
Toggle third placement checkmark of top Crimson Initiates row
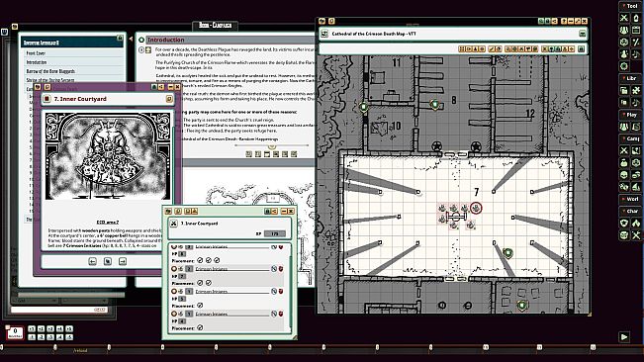[217, 261]
